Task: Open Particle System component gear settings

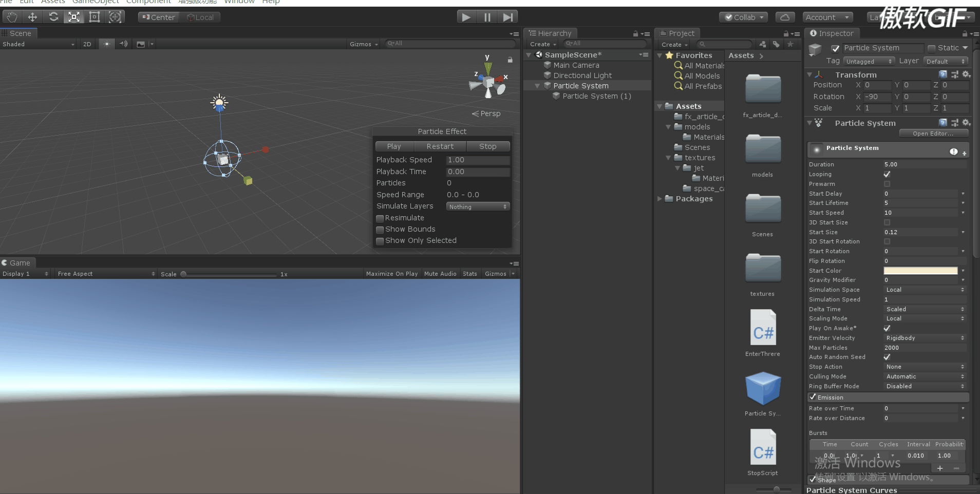Action: 966,123
